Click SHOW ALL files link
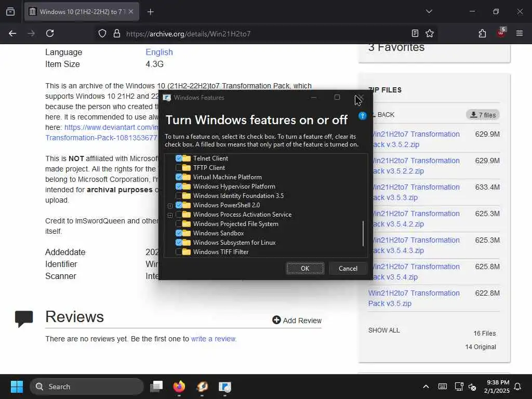 coord(384,330)
